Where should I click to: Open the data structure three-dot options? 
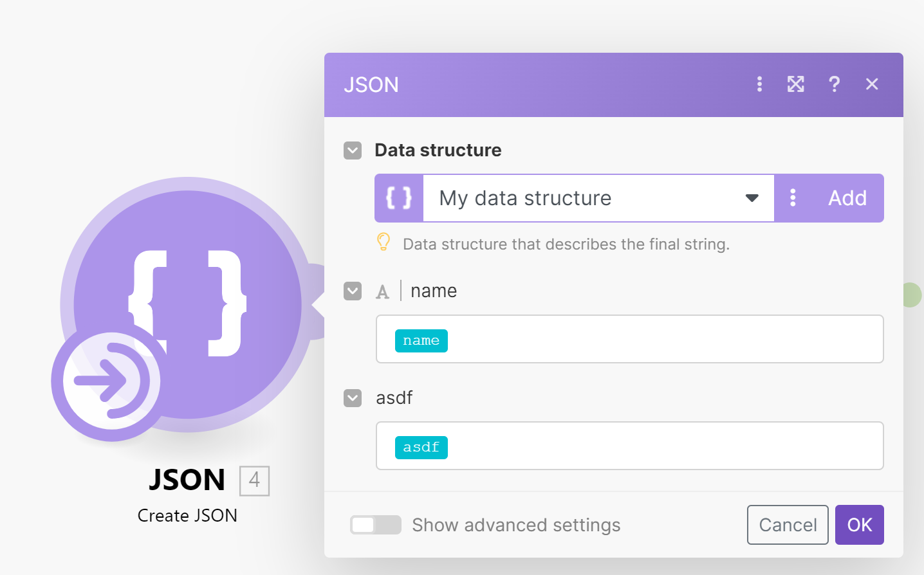[x=793, y=198]
